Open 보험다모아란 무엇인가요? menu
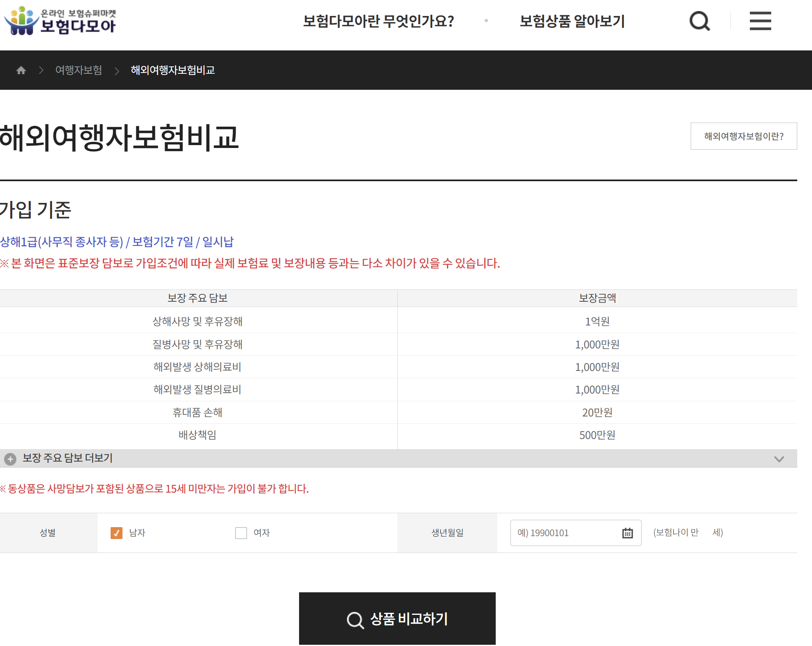Screen dimensions: 812x646 pos(379,21)
